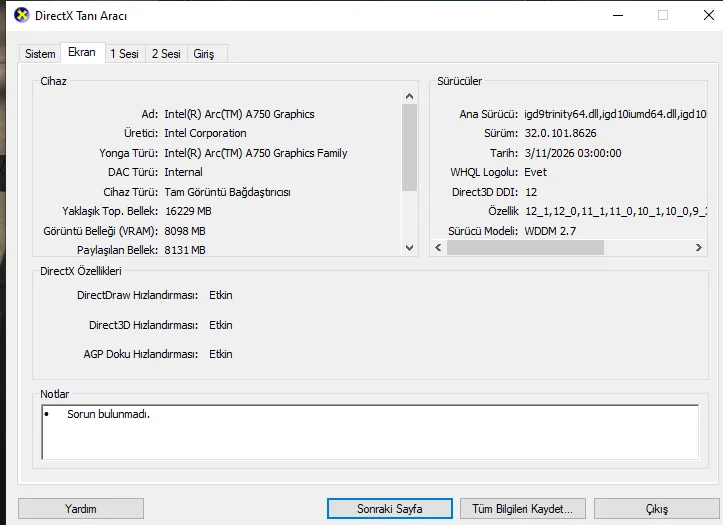
Task: Click the 'Intel Corporation' manufacturer value
Action: pos(205,133)
